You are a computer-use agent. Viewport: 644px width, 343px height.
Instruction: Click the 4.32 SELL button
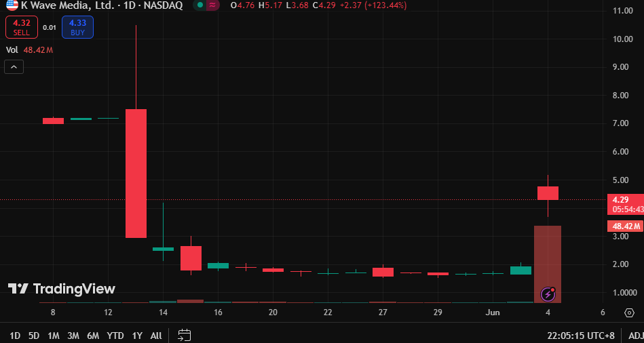21,27
